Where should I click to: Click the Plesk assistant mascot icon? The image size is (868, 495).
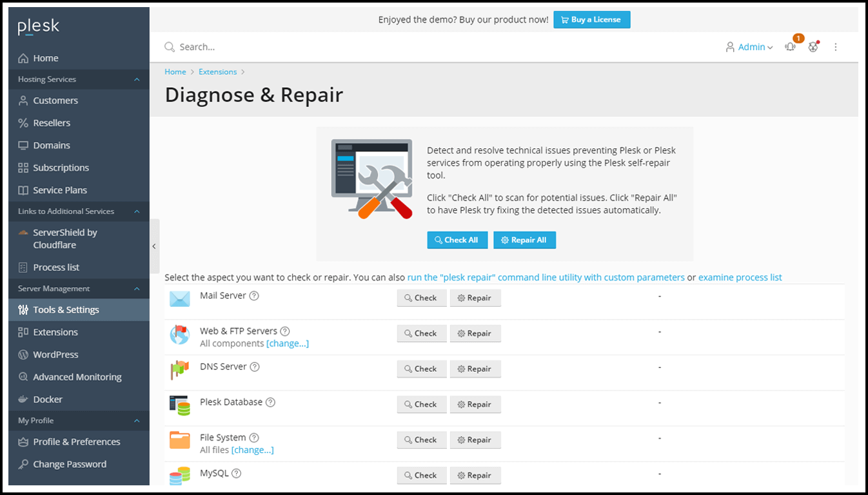(x=813, y=47)
